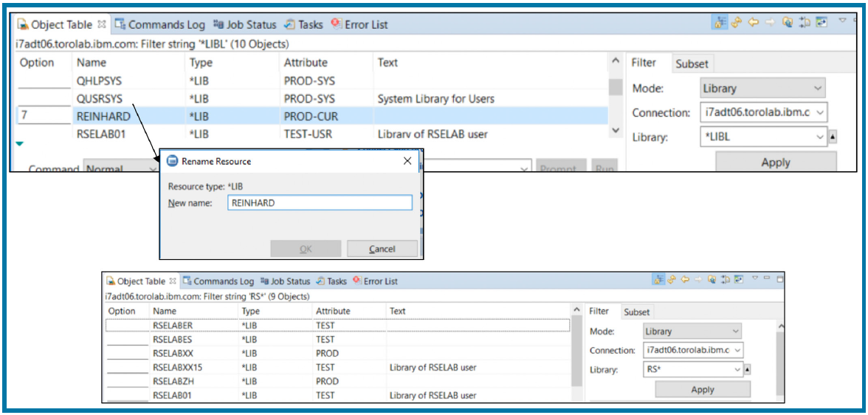Switch to the Commands Log tab in top panel
The image size is (868, 415).
[x=160, y=24]
